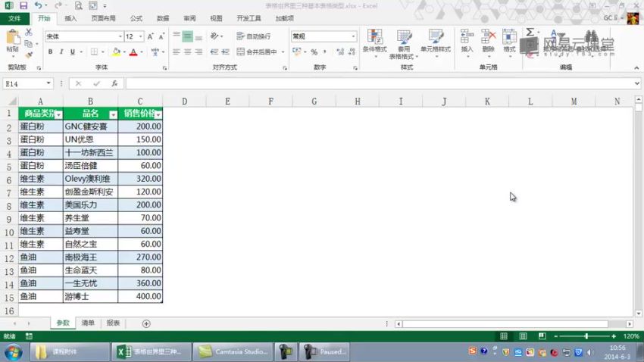
Task: Toggle top vertical alignment
Action: (177, 36)
